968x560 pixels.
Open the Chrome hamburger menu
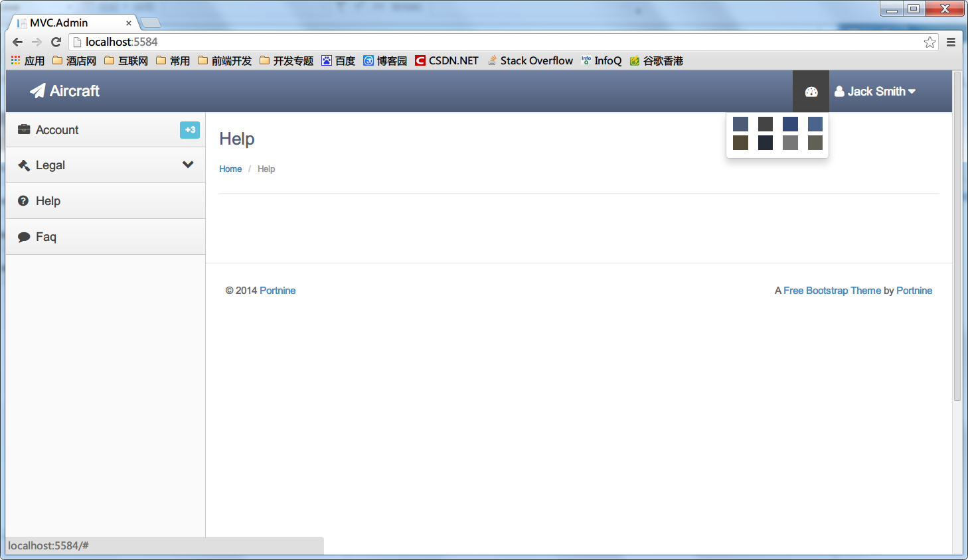[x=951, y=42]
